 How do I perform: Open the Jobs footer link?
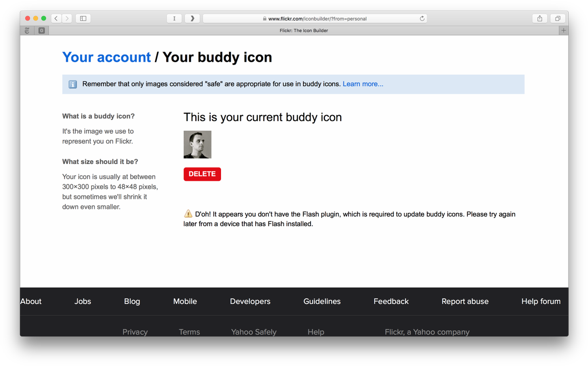(x=83, y=301)
